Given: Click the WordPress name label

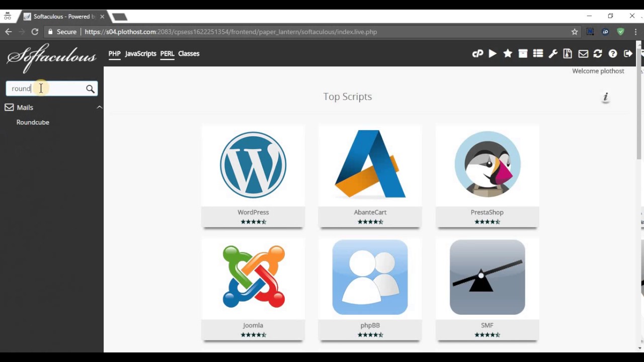Looking at the screenshot, I should coord(253,212).
